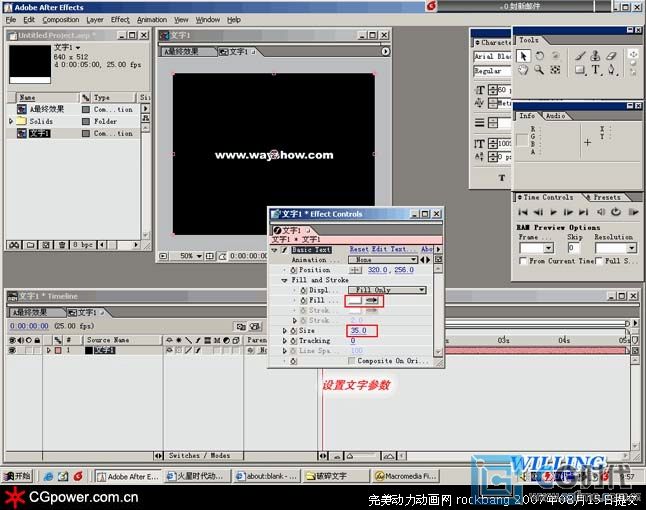Open the Composition menu

(61, 20)
